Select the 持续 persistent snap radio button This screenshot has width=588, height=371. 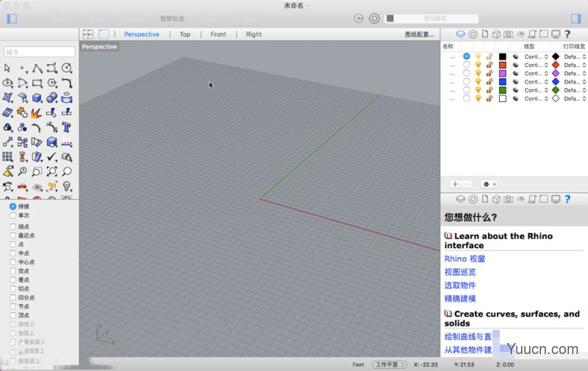[x=12, y=206]
